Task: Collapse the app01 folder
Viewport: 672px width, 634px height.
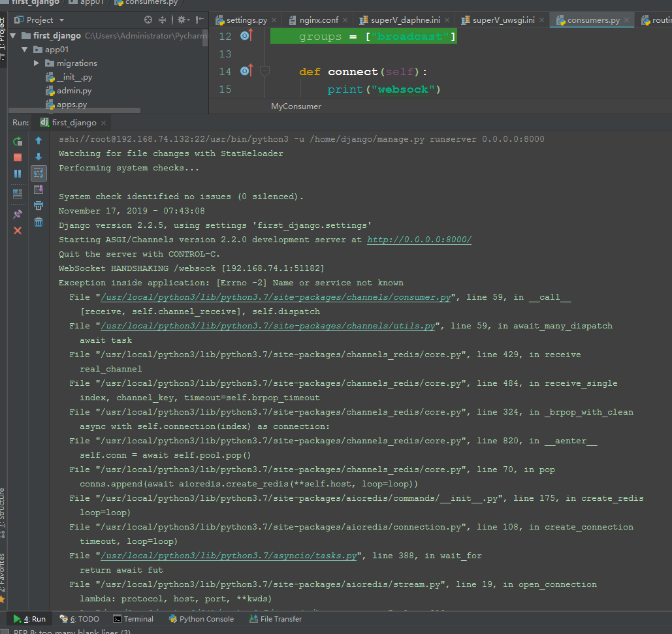Action: 25,50
